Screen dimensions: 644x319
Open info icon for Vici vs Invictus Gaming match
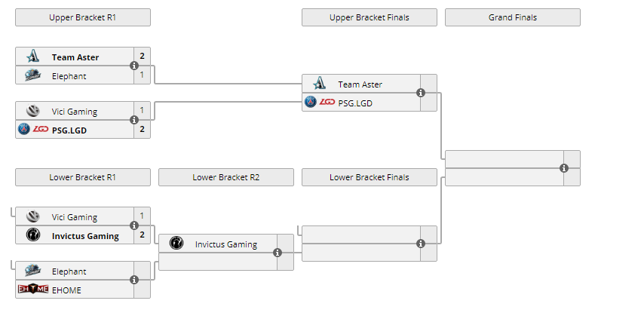click(x=134, y=225)
